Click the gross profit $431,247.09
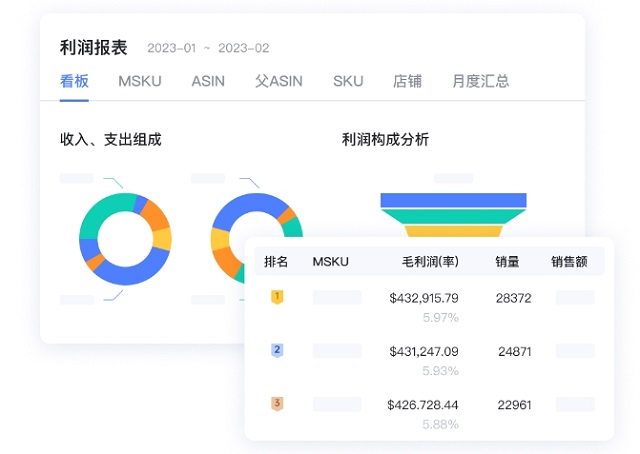Screen dimensions: 640x454 click(x=424, y=352)
